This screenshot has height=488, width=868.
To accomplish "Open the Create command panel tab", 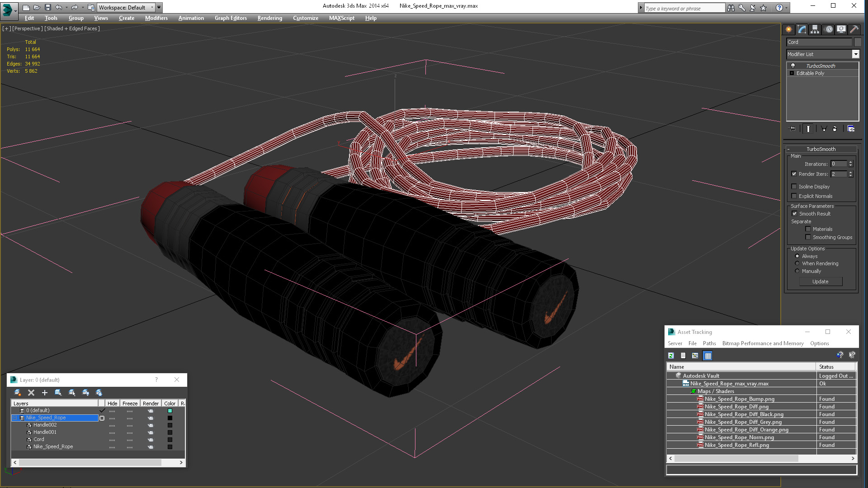I will [x=789, y=29].
